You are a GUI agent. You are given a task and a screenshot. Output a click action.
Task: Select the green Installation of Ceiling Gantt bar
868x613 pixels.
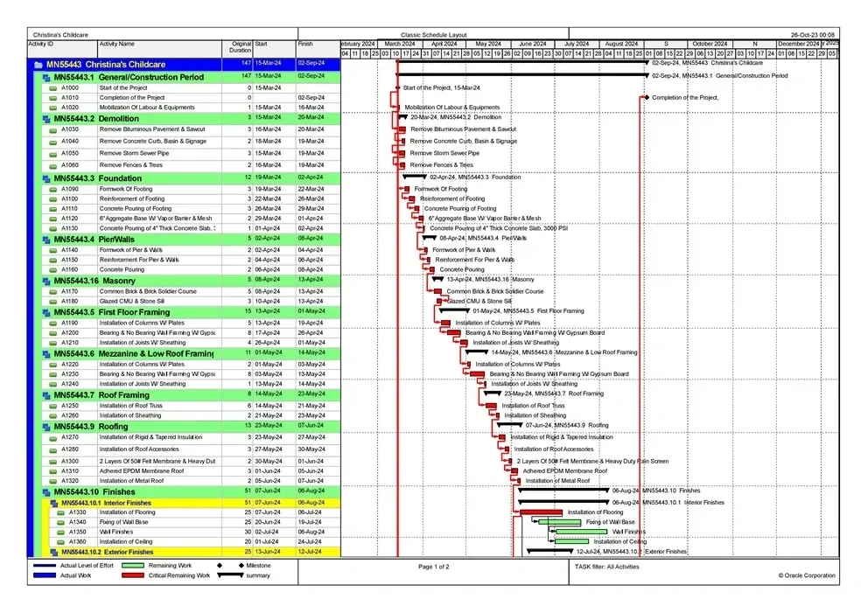572,542
